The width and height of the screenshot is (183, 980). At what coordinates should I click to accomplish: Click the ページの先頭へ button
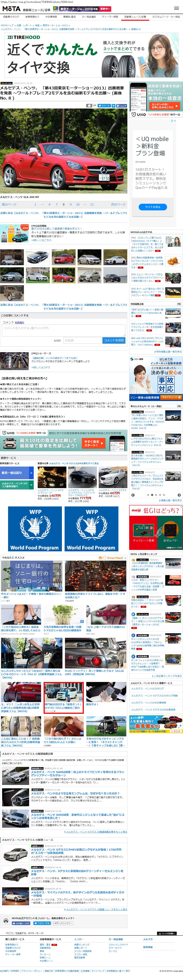point(167,933)
